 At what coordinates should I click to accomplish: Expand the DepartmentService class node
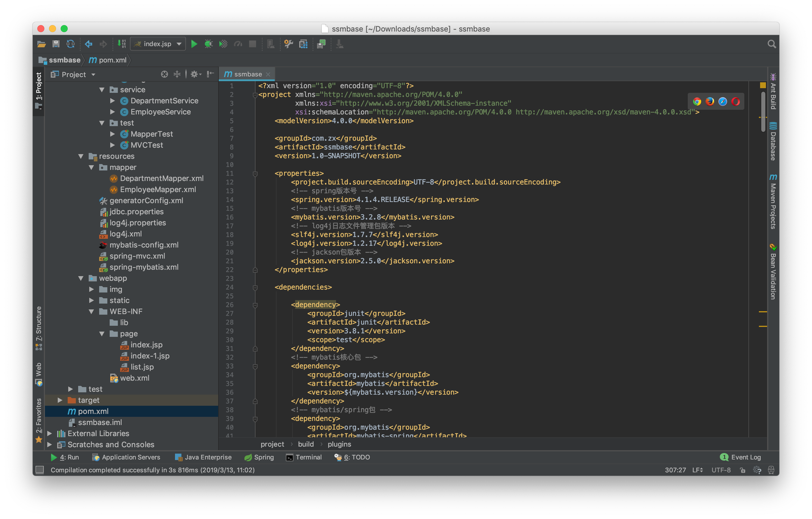(112, 101)
